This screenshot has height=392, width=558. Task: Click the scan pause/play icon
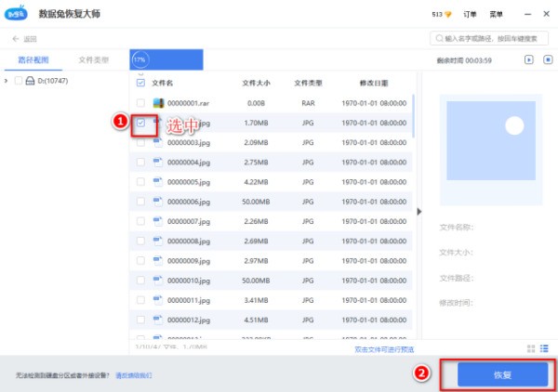click(x=528, y=60)
